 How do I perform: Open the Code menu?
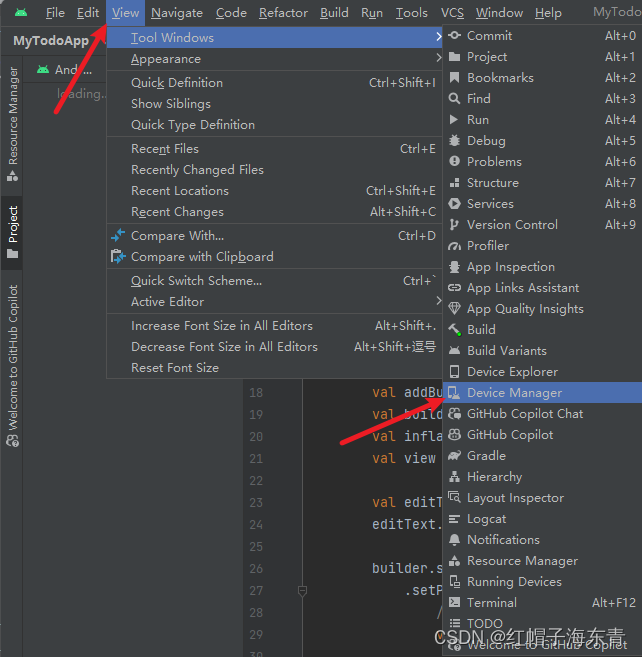[x=231, y=13]
